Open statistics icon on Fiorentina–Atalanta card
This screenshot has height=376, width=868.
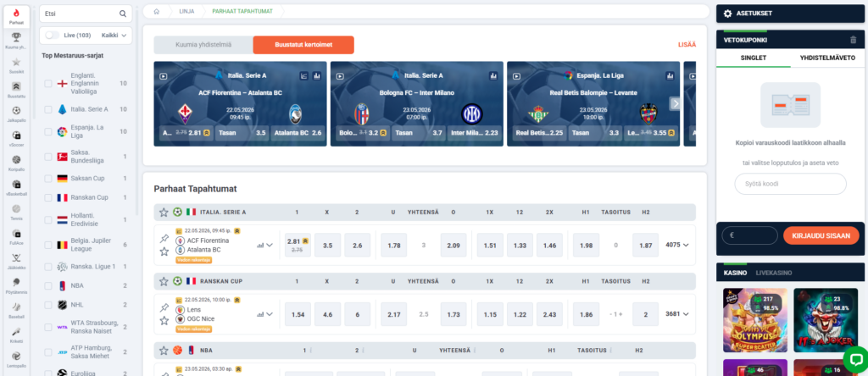(x=317, y=75)
